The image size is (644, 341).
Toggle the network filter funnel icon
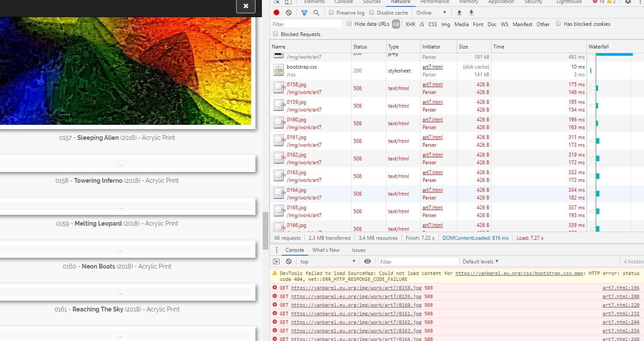click(x=304, y=13)
